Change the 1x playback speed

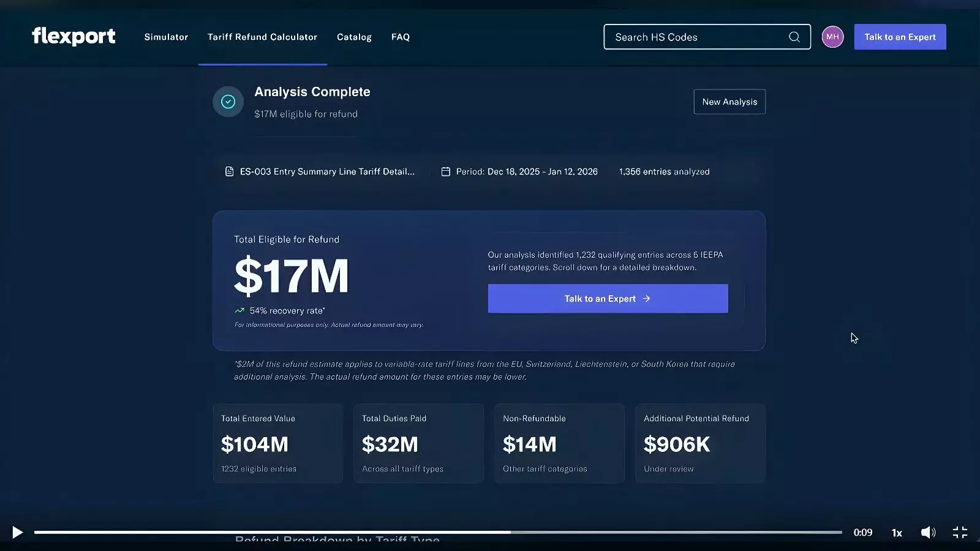pyautogui.click(x=897, y=533)
